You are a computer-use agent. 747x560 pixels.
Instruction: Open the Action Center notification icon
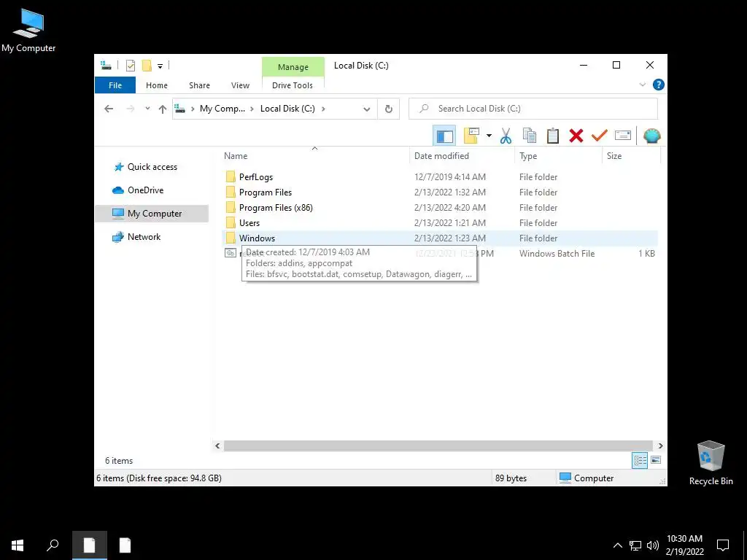(x=723, y=545)
